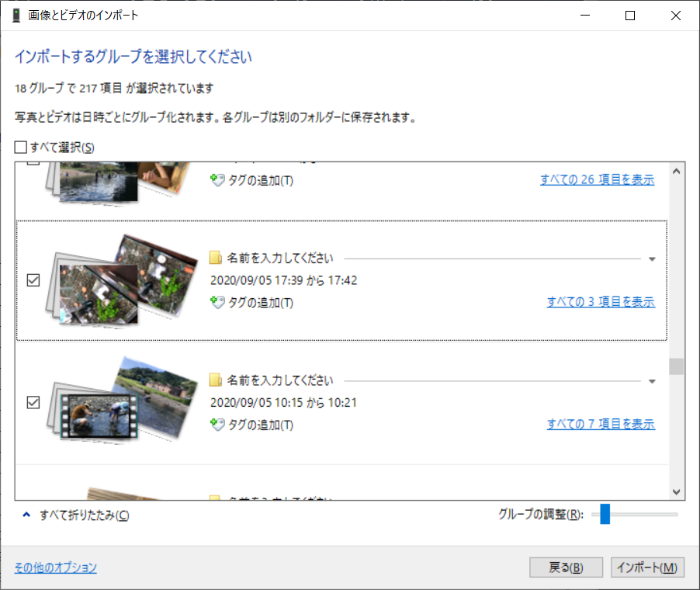Click the date text 2020/09/05 10:15 から 10:21
The width and height of the screenshot is (700, 590).
pos(283,403)
